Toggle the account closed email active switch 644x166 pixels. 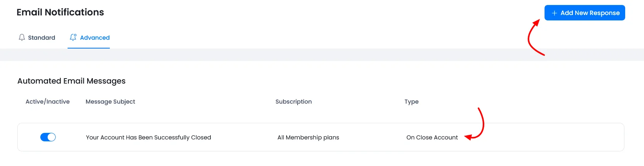click(48, 137)
